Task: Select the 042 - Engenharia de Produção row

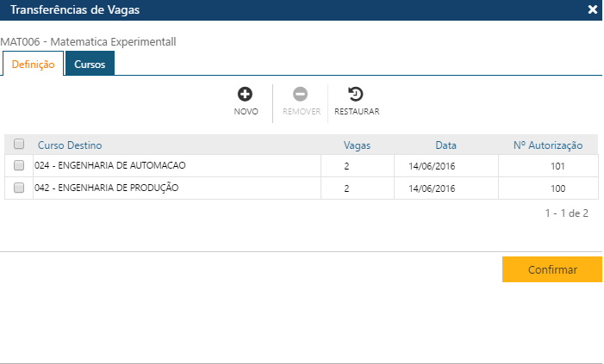Action: 107,188
